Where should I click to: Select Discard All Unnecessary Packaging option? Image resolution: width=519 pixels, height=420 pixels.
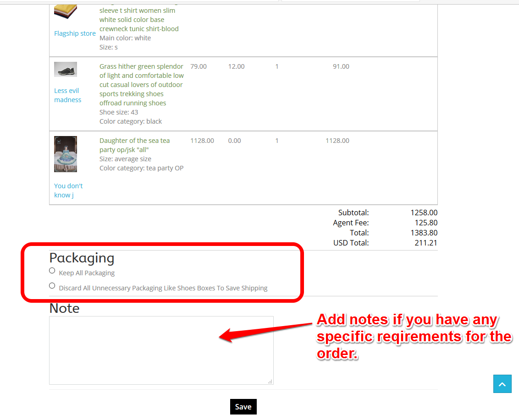[x=52, y=285]
